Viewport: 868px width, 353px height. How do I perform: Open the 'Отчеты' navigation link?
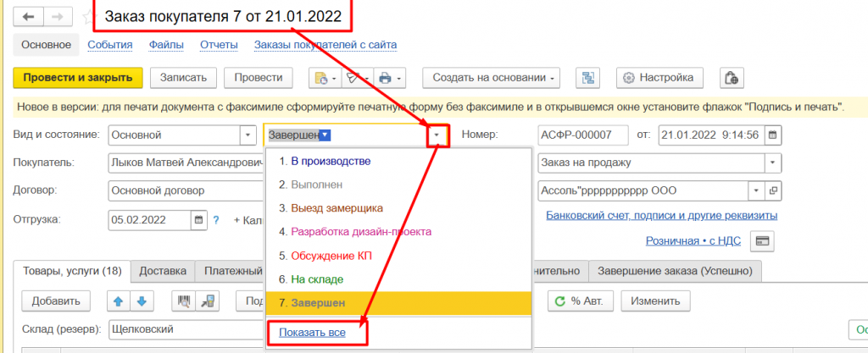pos(220,45)
